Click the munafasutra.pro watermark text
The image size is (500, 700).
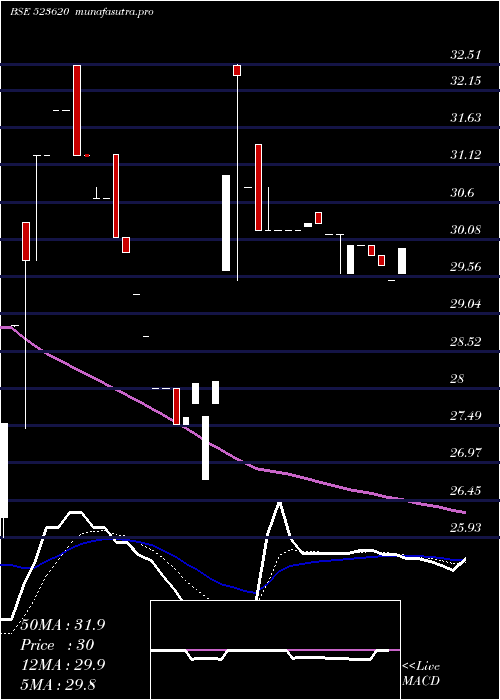coord(115,12)
